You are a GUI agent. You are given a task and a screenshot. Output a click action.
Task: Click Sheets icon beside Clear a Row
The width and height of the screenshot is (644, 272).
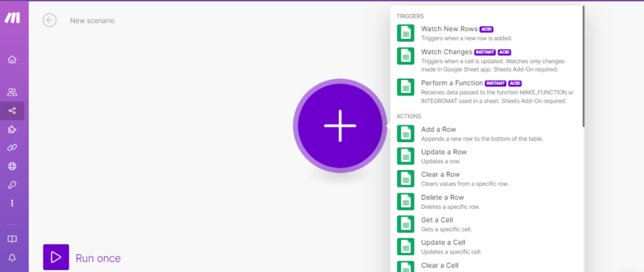(405, 179)
